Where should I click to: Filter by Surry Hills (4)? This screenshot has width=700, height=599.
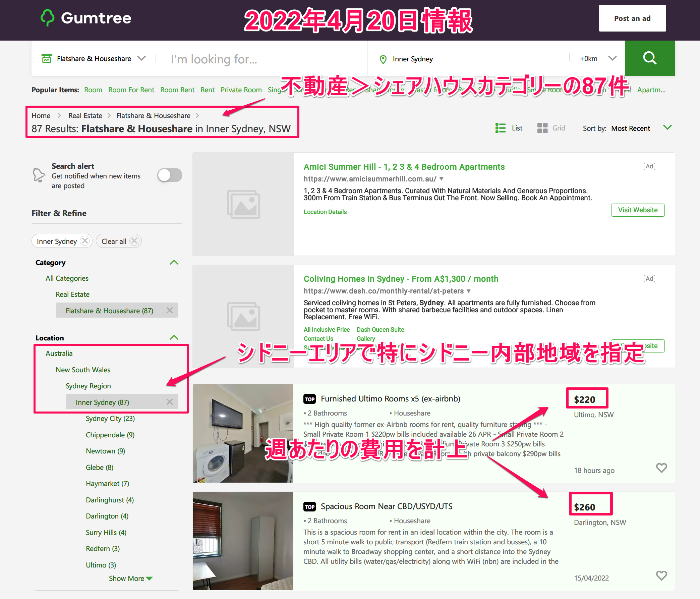(x=106, y=532)
